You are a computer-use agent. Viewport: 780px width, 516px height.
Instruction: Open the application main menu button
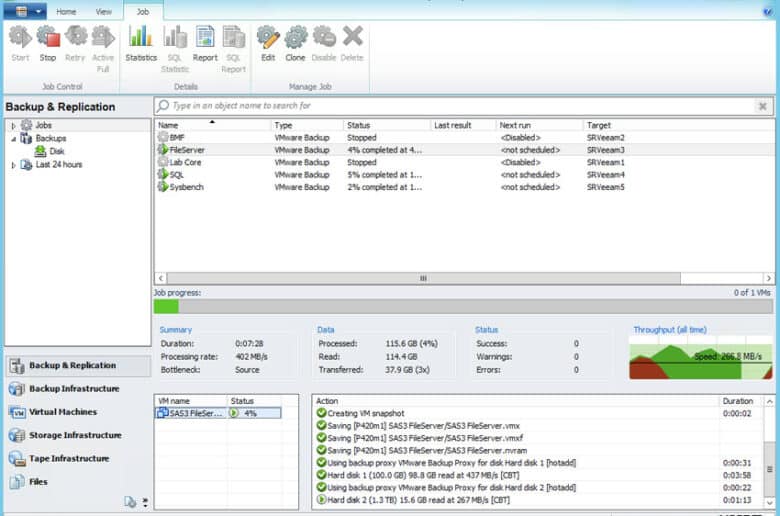tap(25, 11)
